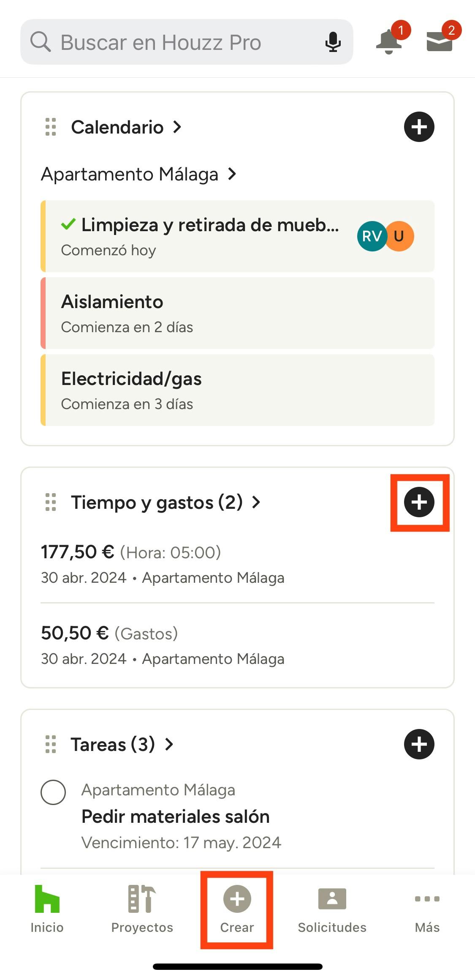Open Apartamento Málaga project chevron

coord(232,174)
